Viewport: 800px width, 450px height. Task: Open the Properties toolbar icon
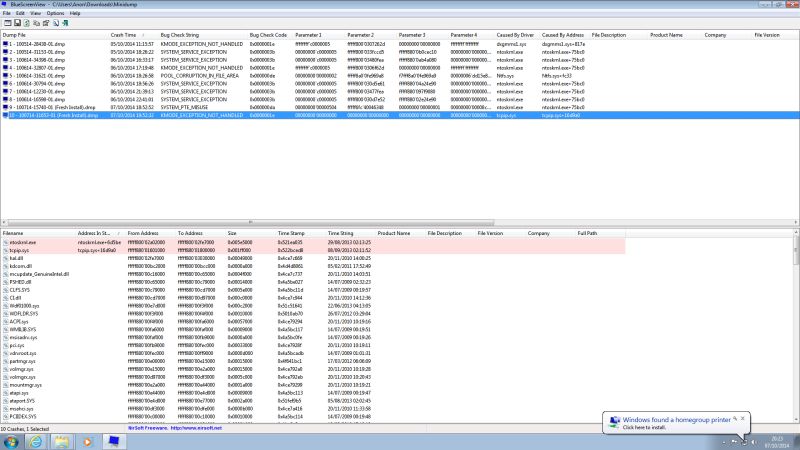tap(46, 23)
